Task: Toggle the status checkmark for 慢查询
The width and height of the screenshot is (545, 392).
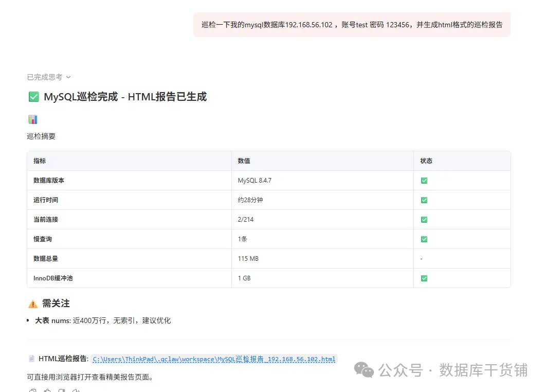Action: (x=423, y=239)
